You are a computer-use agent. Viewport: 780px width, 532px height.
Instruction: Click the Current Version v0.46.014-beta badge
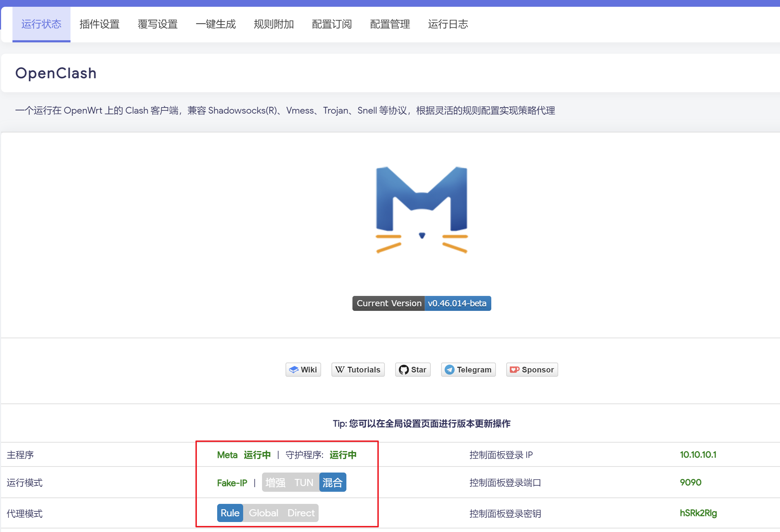(x=422, y=303)
